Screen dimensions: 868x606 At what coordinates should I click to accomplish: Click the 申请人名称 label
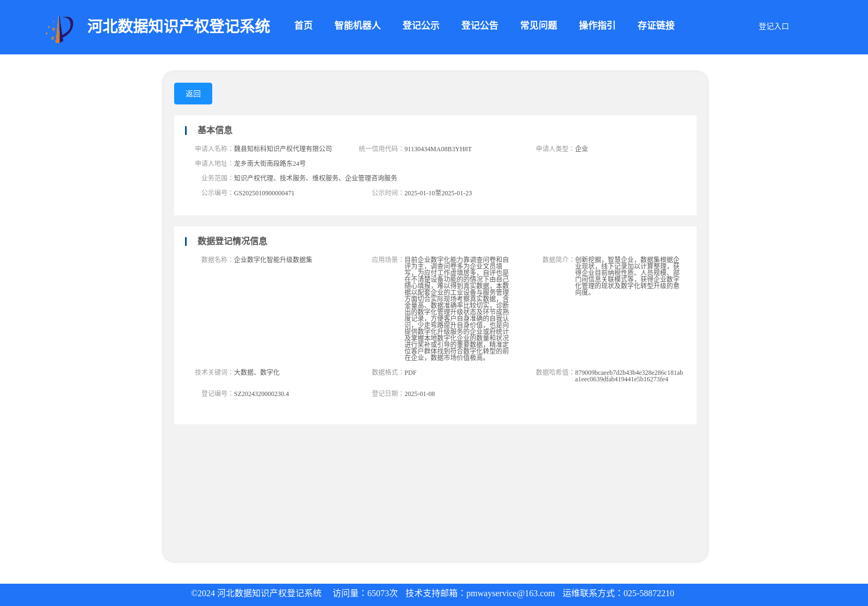pos(214,149)
